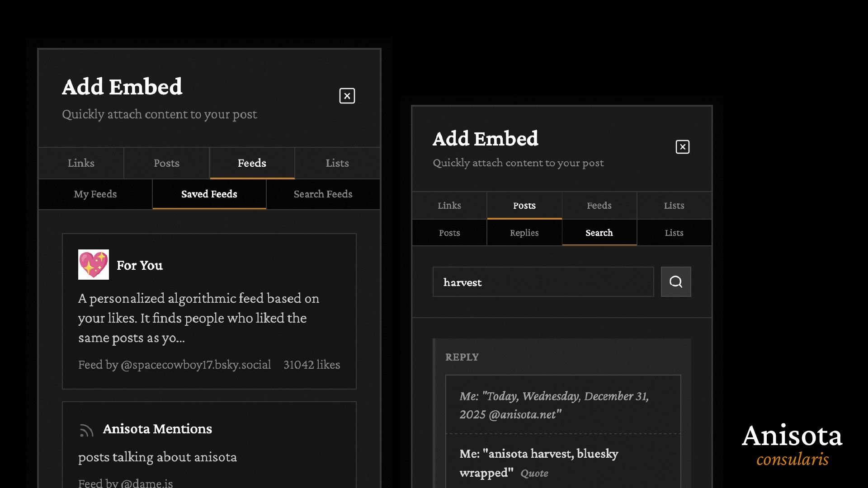Close the left Add Embed dialog
The height and width of the screenshot is (488, 868).
[x=347, y=96]
